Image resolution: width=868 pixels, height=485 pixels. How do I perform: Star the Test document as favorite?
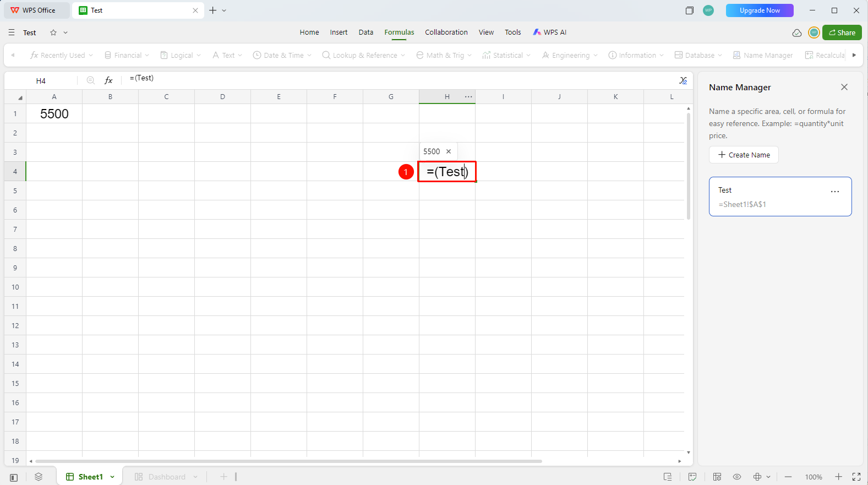[53, 32]
